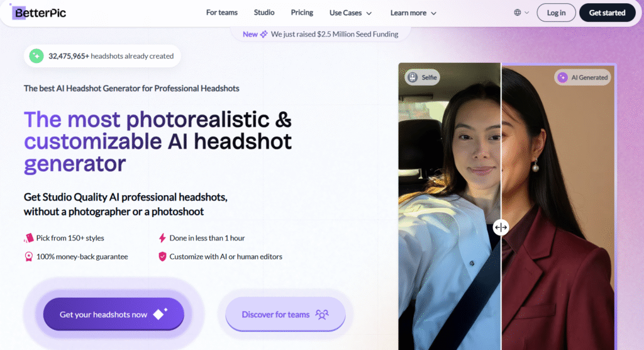Screen dimensions: 644x350
Task: Expand the Use Cases menu
Action: coord(350,13)
